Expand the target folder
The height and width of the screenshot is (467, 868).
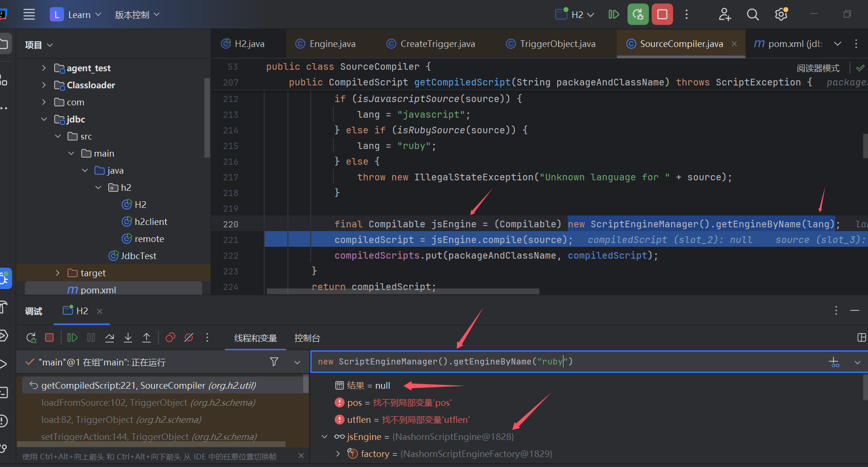[57, 273]
